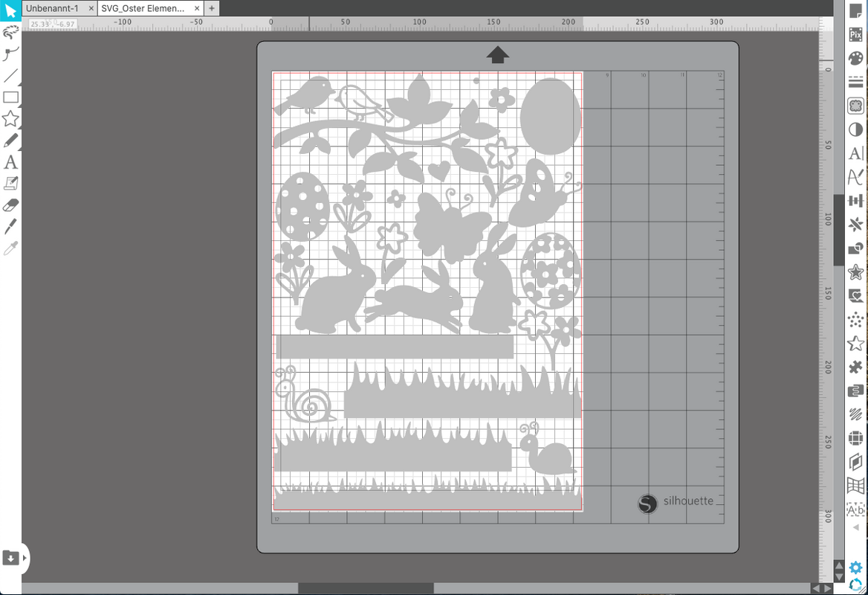
Task: Select the arrow Select tool
Action: [10, 10]
